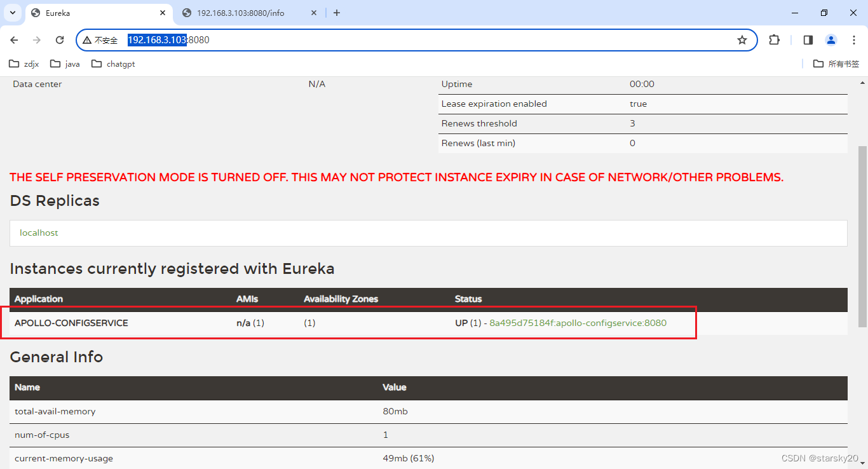The height and width of the screenshot is (469, 868).
Task: Open the Chrome three-dot menu
Action: pos(853,40)
